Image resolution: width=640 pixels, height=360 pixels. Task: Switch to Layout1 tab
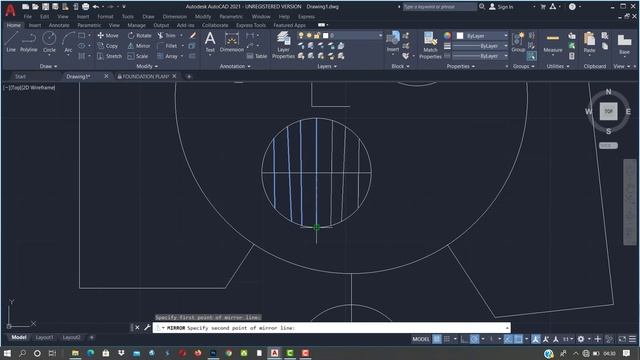44,338
